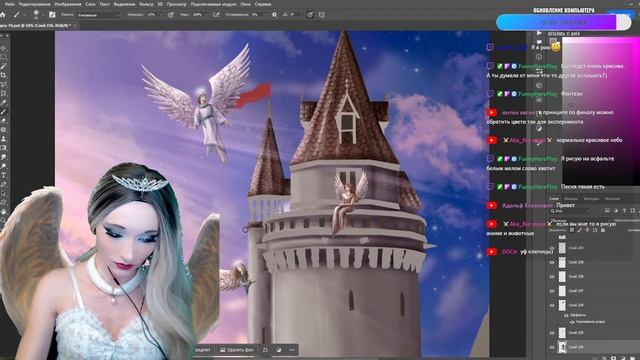This screenshot has width=640, height=360.
Task: Toggle Эффекты visibility eye
Action: [x=566, y=315]
